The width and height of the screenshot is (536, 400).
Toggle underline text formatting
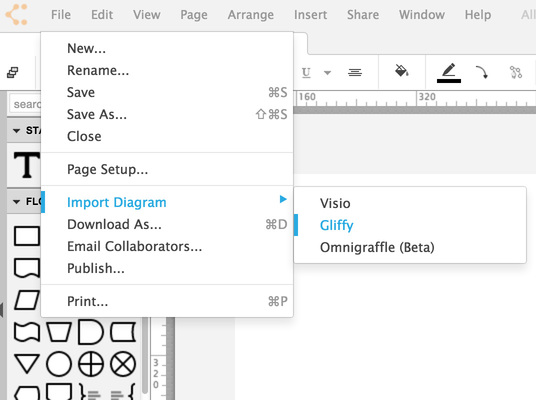coord(306,72)
